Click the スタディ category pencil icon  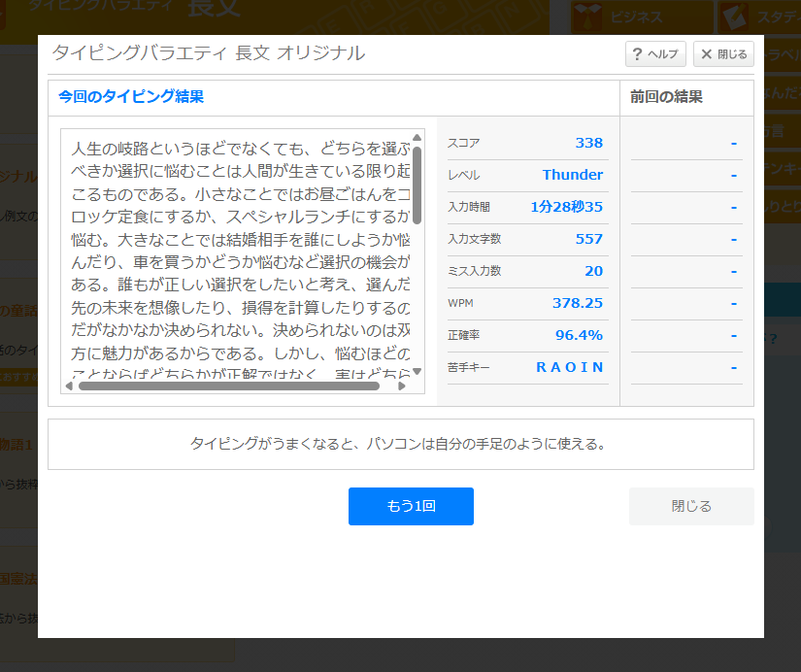tap(734, 17)
